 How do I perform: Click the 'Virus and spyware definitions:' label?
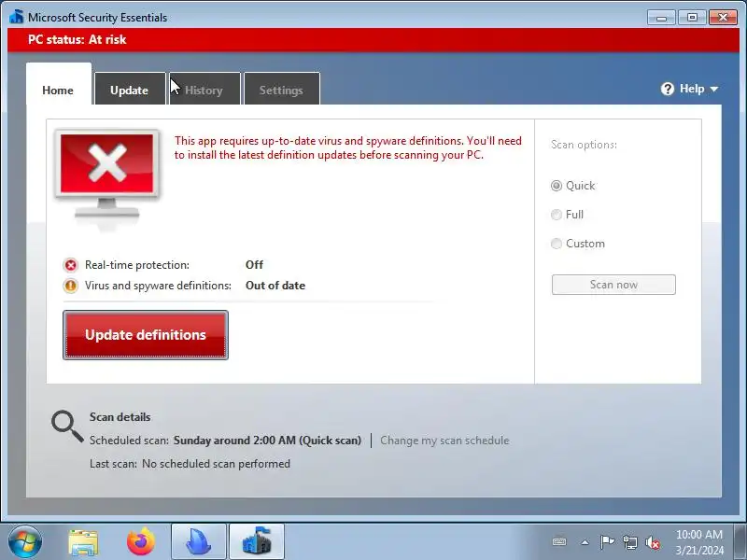pyautogui.click(x=158, y=286)
